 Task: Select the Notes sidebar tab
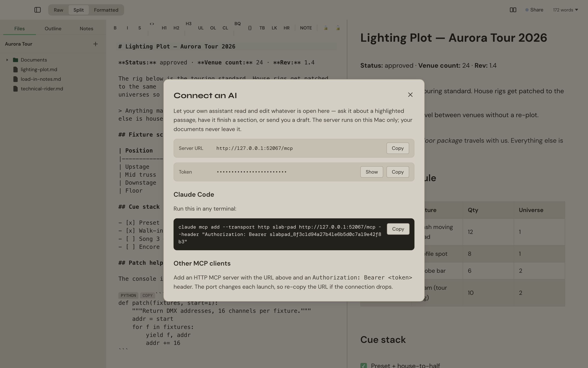coord(87,28)
